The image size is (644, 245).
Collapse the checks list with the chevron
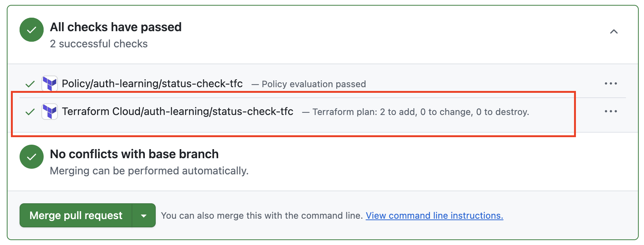(x=614, y=32)
